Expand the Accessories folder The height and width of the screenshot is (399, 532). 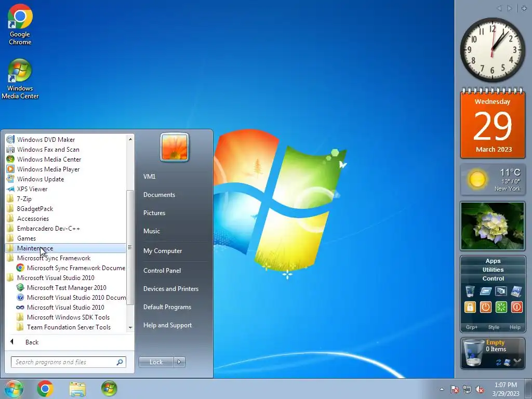point(65,219)
